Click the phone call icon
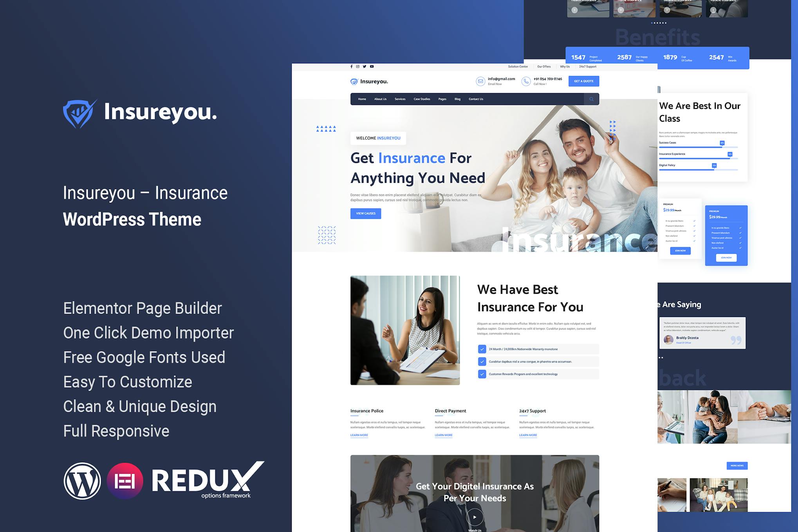The width and height of the screenshot is (798, 532). [526, 81]
